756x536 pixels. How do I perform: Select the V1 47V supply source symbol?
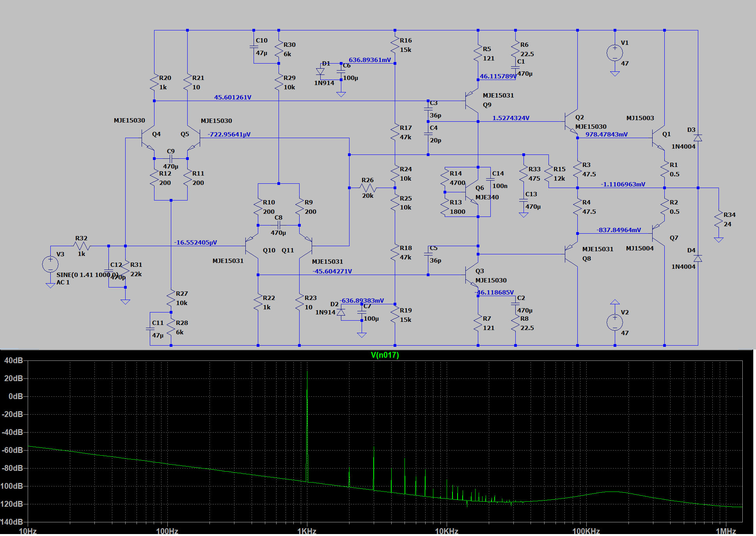coord(615,53)
